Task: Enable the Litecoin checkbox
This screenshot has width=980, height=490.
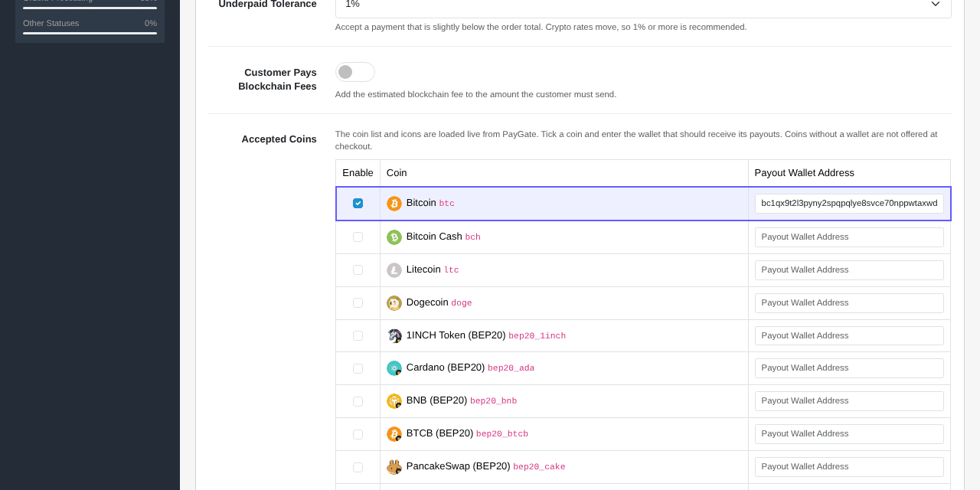Action: click(x=358, y=270)
